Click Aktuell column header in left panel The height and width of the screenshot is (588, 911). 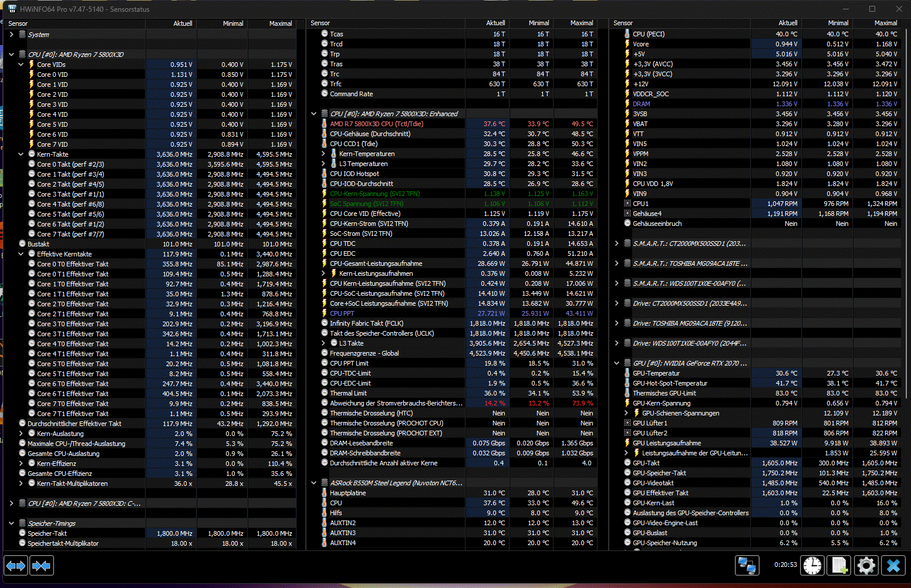[x=171, y=23]
